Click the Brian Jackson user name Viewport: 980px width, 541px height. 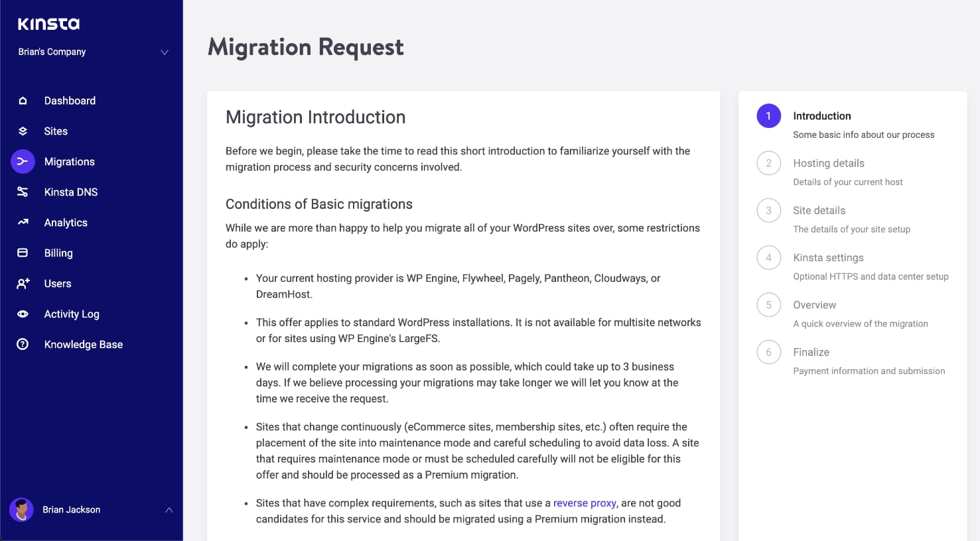(72, 510)
